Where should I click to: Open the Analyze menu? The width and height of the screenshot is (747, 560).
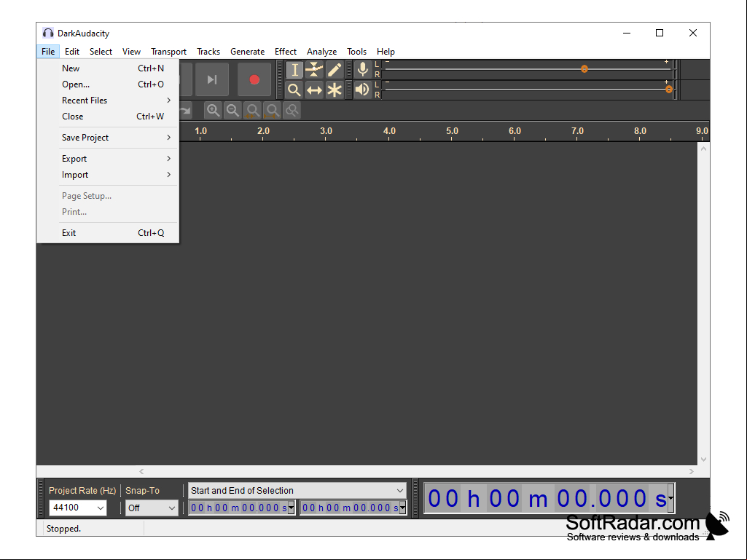pyautogui.click(x=321, y=52)
